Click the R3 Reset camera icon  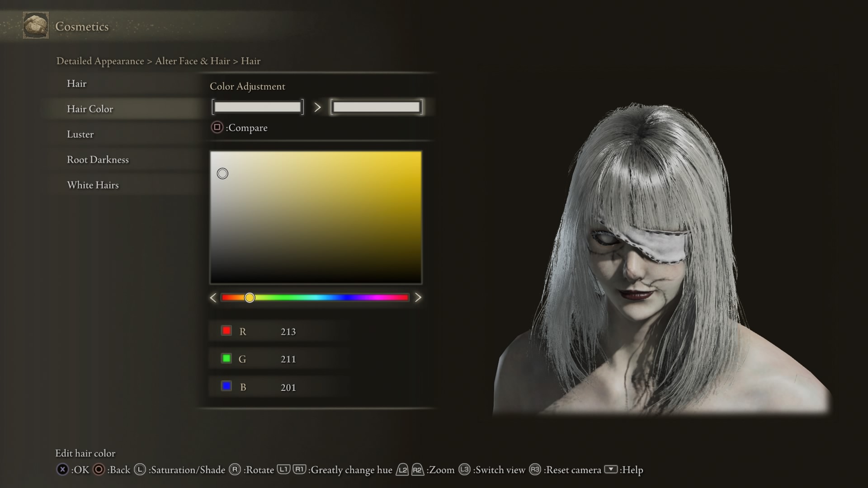(535, 469)
